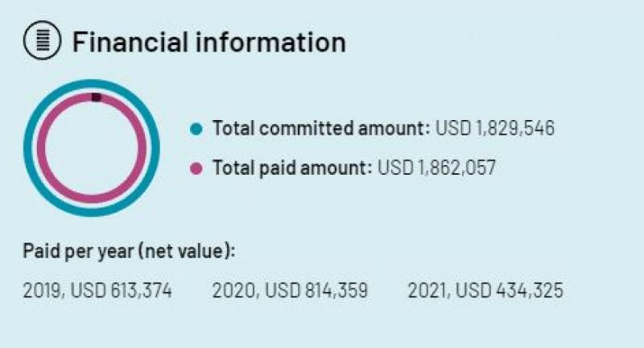Click the Financial information document icon

coord(43,42)
